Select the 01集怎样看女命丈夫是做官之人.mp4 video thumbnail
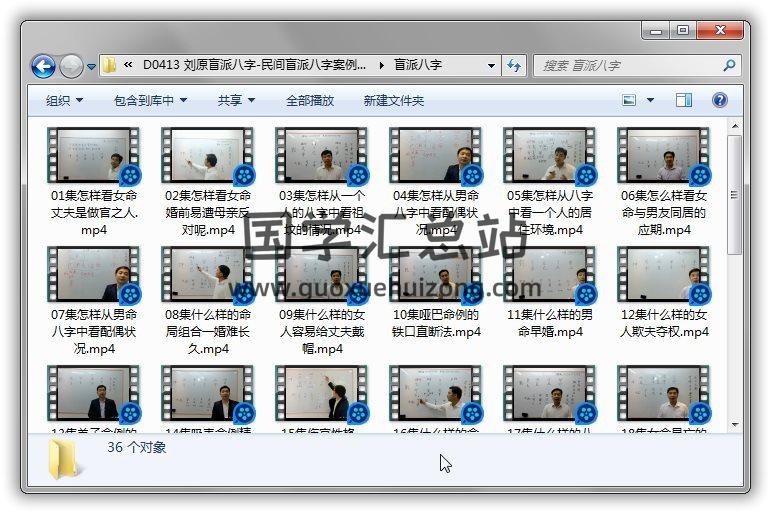 pyautogui.click(x=93, y=155)
